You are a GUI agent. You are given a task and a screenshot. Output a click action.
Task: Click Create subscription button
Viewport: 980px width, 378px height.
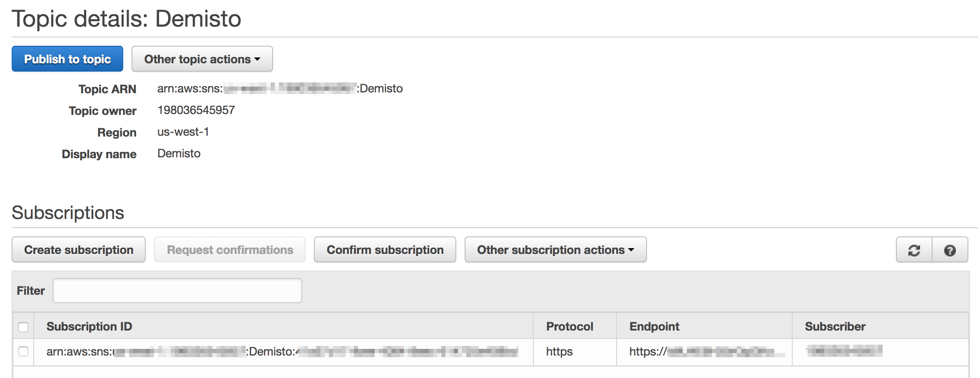(x=79, y=250)
